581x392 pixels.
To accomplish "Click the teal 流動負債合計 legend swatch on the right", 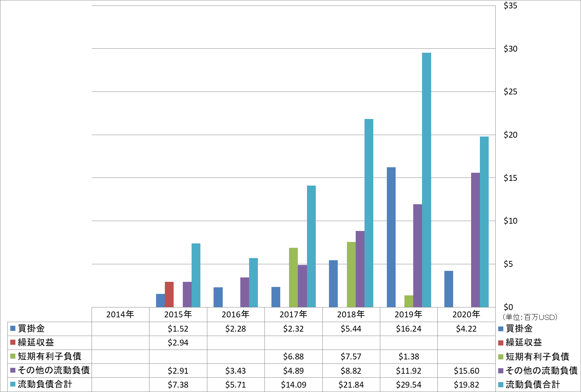I will 501,385.
